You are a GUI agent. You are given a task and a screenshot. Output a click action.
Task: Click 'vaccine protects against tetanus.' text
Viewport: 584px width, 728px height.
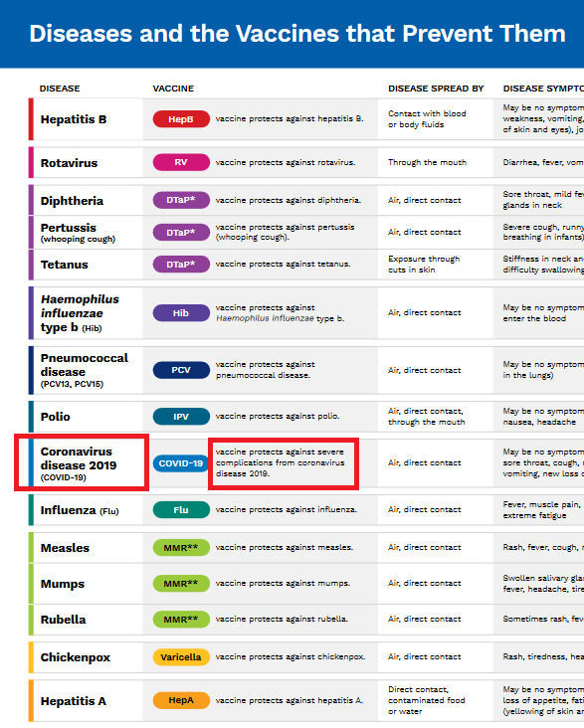(283, 264)
